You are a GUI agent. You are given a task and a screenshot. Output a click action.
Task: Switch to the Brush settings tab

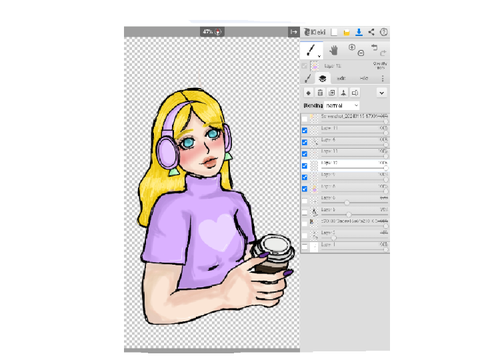[x=308, y=78]
